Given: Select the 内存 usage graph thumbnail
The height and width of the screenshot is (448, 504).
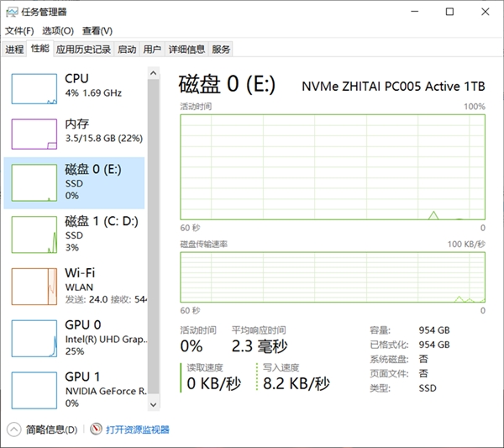Looking at the screenshot, I should pos(34,134).
